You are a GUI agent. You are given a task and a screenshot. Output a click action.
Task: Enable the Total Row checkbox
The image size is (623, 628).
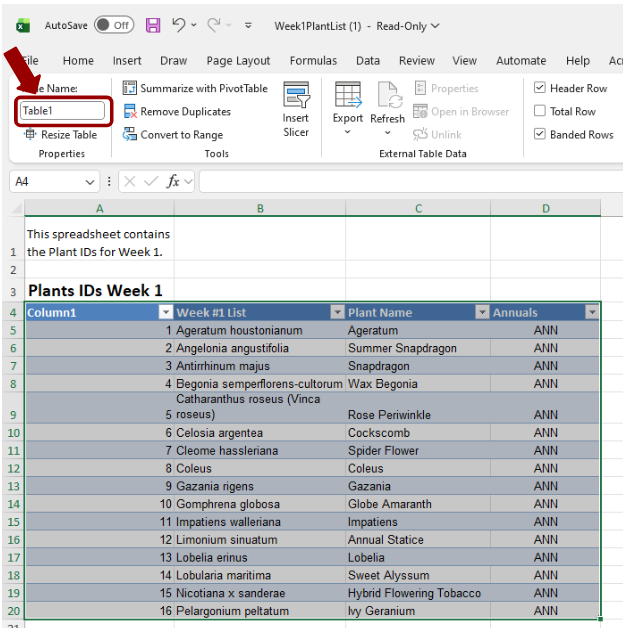click(540, 111)
